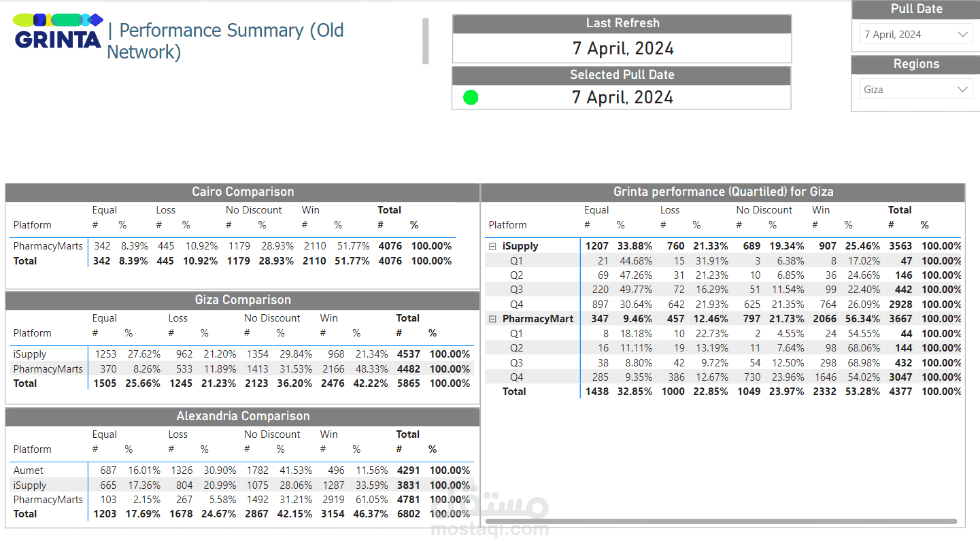Sort by Platform header in Giza Comparison
Screen dimensions: 980x550
[32, 333]
